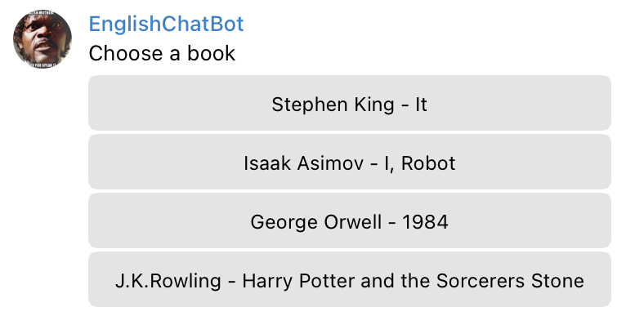Click the 'Choose a book' message text
Image resolution: width=644 pixels, height=325 pixels.
(163, 53)
